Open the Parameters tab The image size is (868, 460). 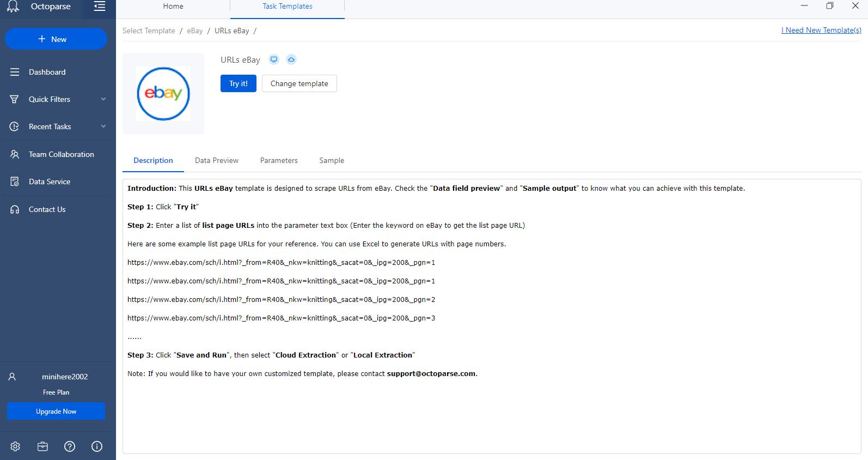pyautogui.click(x=279, y=161)
